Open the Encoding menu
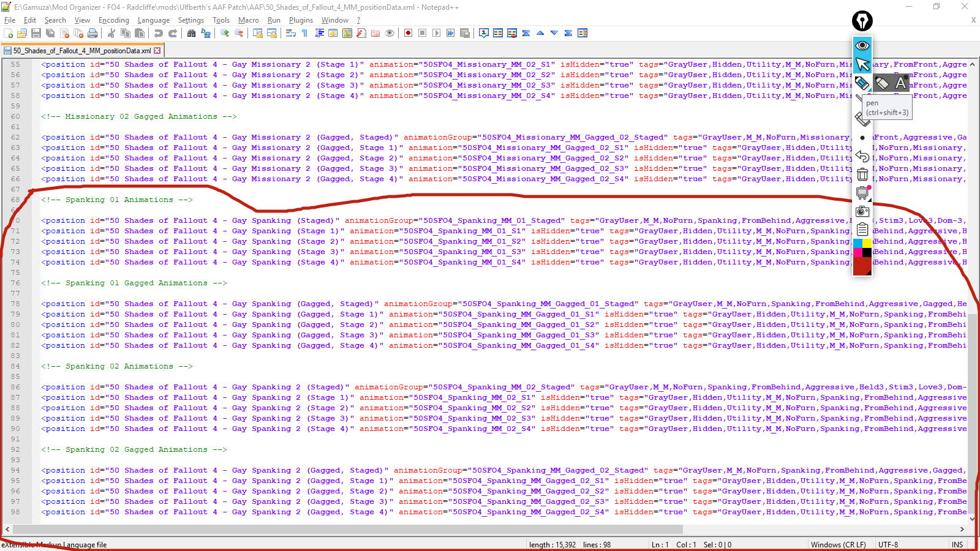980x551 pixels. (114, 20)
